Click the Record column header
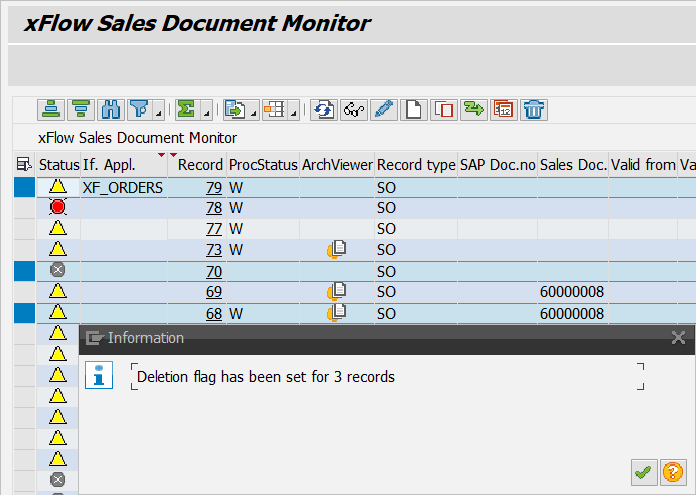 tap(200, 164)
